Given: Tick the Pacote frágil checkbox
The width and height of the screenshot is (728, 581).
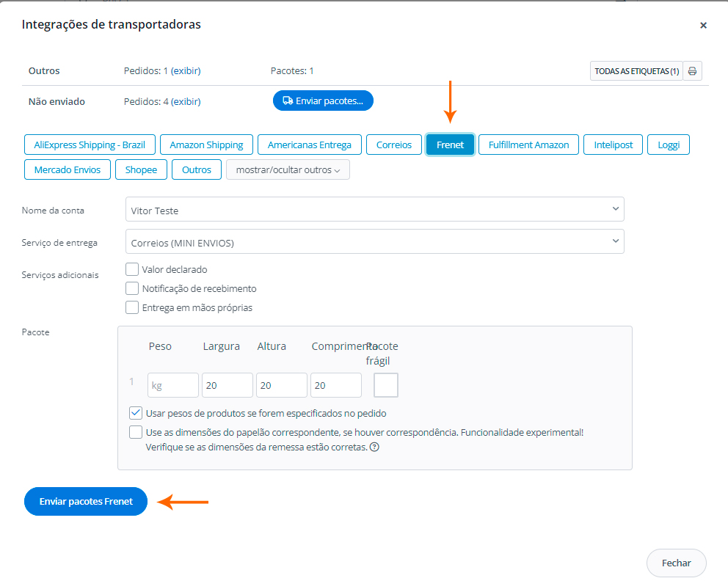Looking at the screenshot, I should (386, 385).
